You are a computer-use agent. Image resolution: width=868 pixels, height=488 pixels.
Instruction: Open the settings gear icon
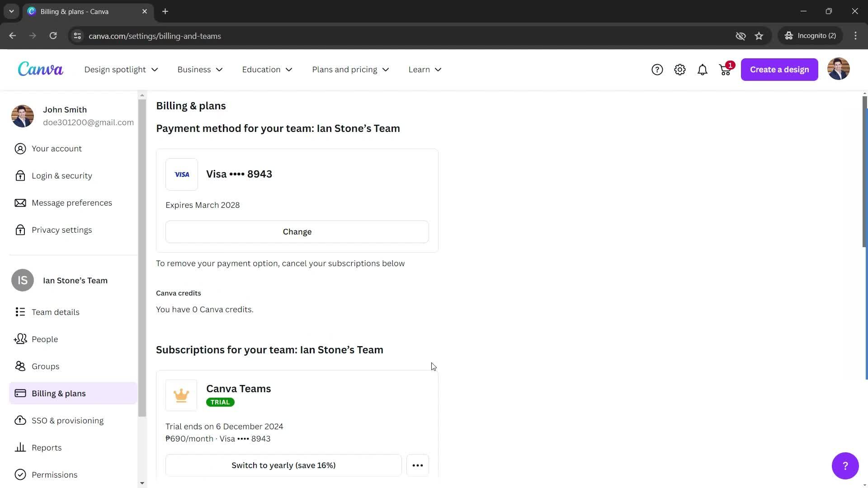[679, 69]
